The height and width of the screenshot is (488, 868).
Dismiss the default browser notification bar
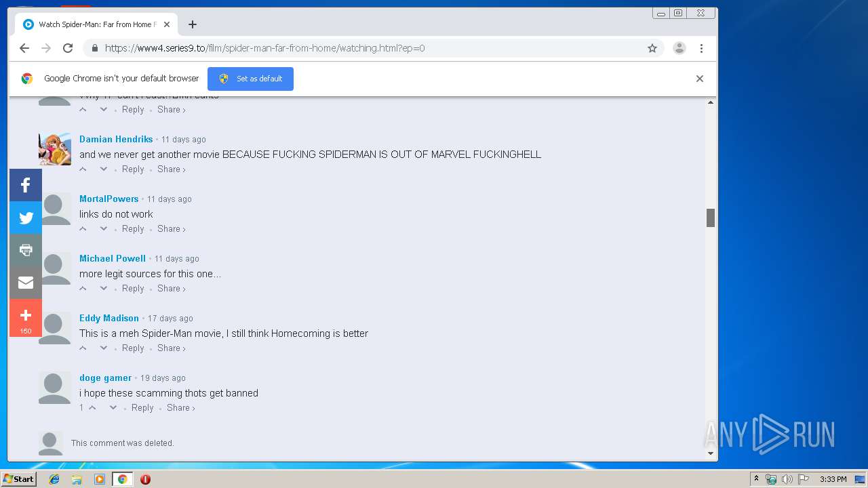click(700, 79)
